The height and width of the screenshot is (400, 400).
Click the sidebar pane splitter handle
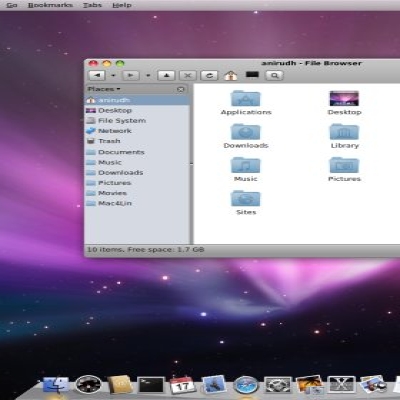tap(191, 164)
